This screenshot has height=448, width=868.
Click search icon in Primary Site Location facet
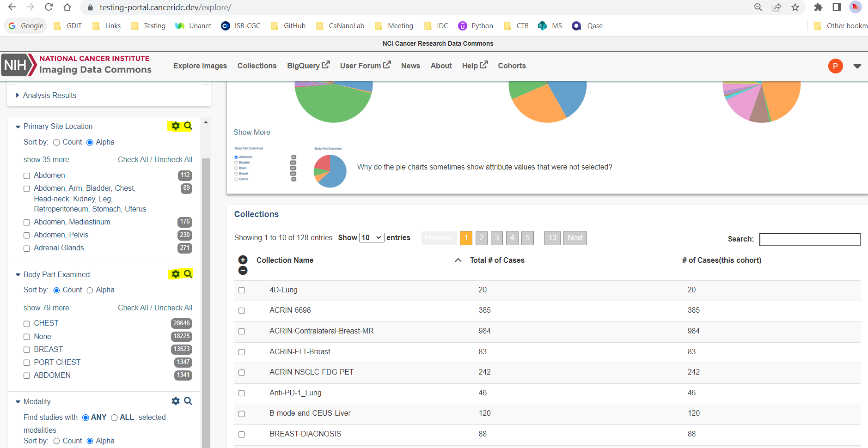tap(188, 126)
